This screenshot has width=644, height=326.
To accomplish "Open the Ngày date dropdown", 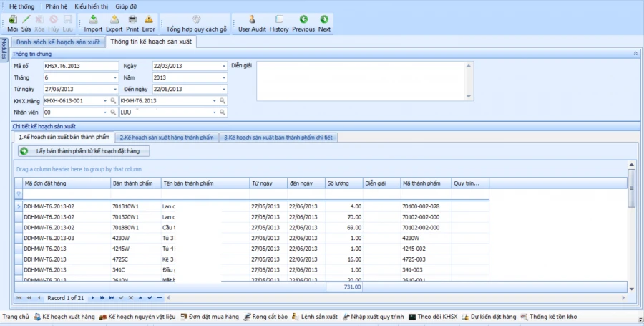I will coord(224,66).
